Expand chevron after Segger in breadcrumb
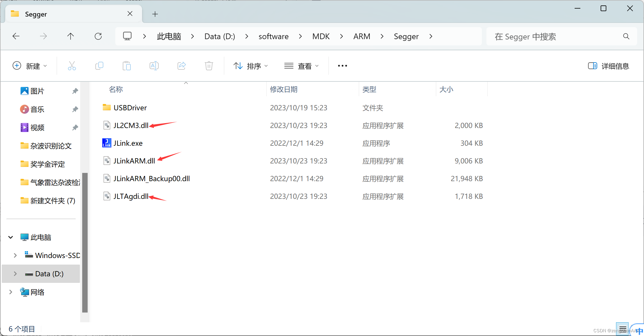644x336 pixels. (x=431, y=36)
